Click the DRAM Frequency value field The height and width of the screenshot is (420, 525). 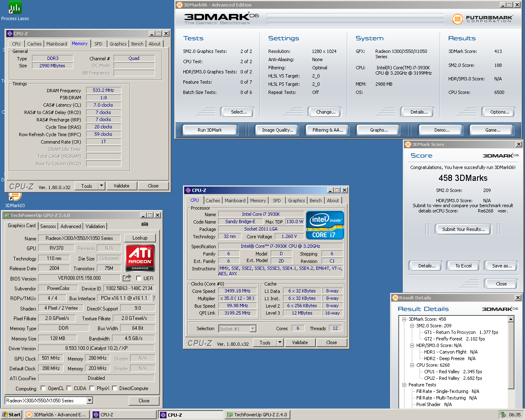click(x=103, y=90)
